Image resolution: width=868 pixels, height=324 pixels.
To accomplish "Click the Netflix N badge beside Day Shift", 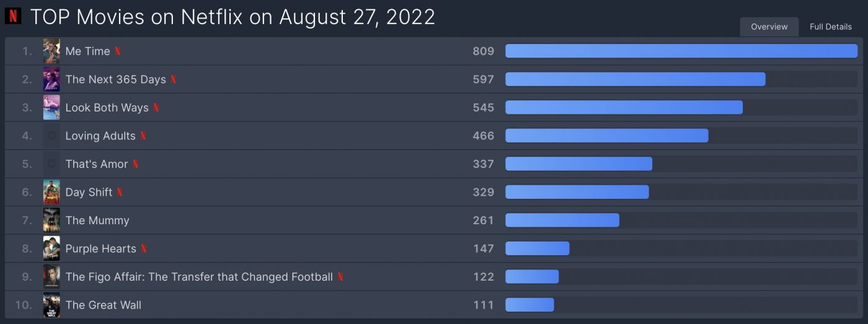I will tap(120, 192).
